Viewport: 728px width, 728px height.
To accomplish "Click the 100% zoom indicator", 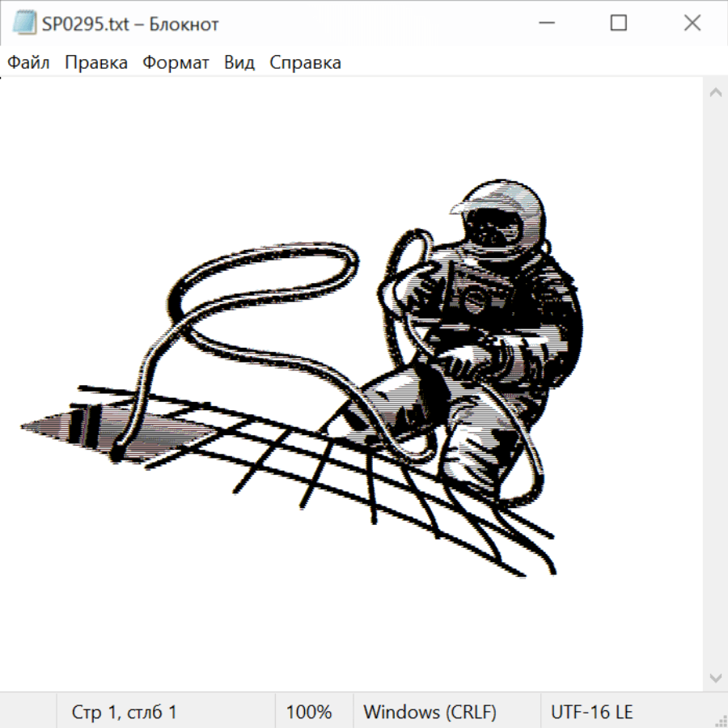I will click(x=309, y=712).
